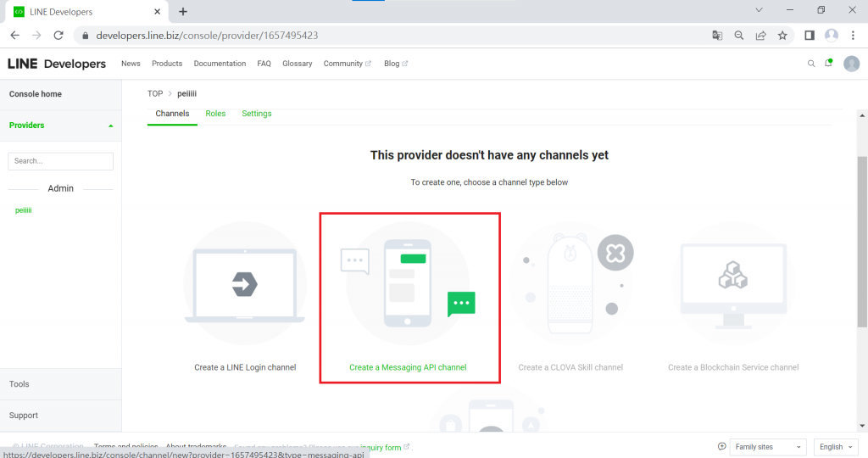Click Create a Blockchain Service channel text

click(x=733, y=367)
